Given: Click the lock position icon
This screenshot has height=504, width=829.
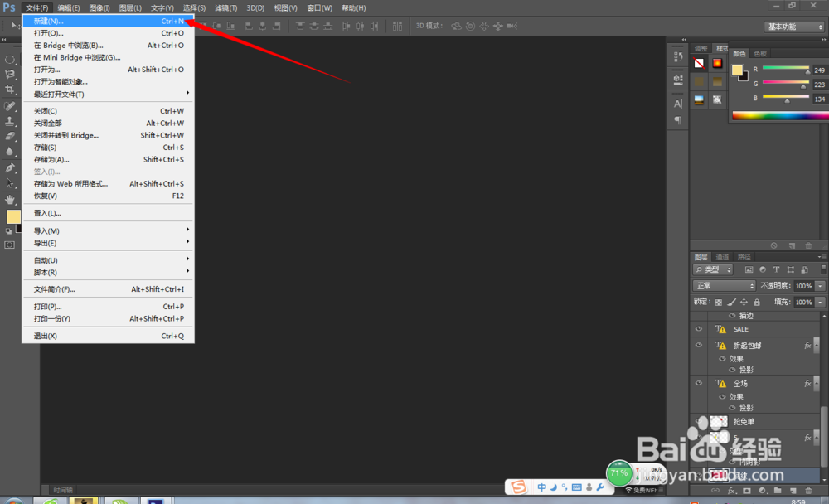Looking at the screenshot, I should (x=744, y=302).
